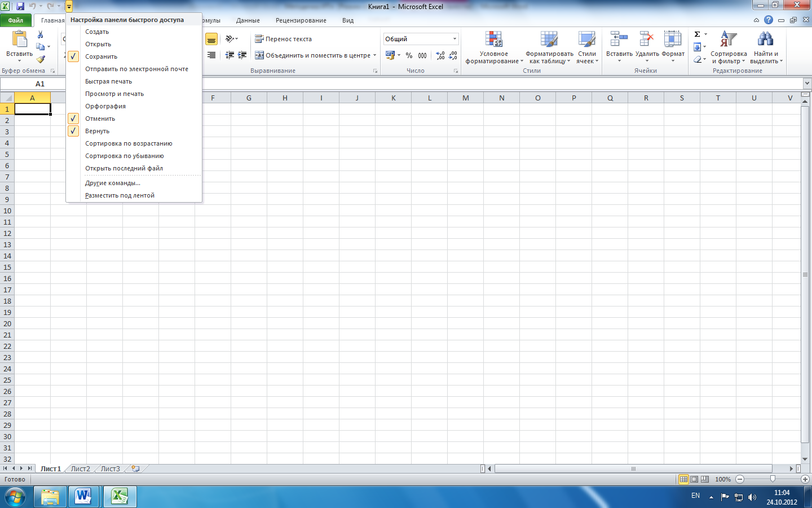Click the AutoSum sigma icon
This screenshot has width=812, height=508.
click(x=698, y=34)
